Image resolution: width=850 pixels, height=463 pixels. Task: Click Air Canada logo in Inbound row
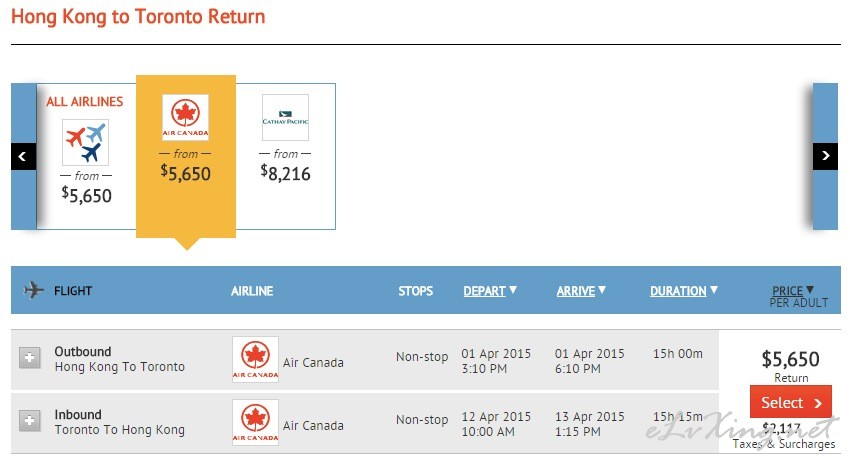tap(255, 422)
